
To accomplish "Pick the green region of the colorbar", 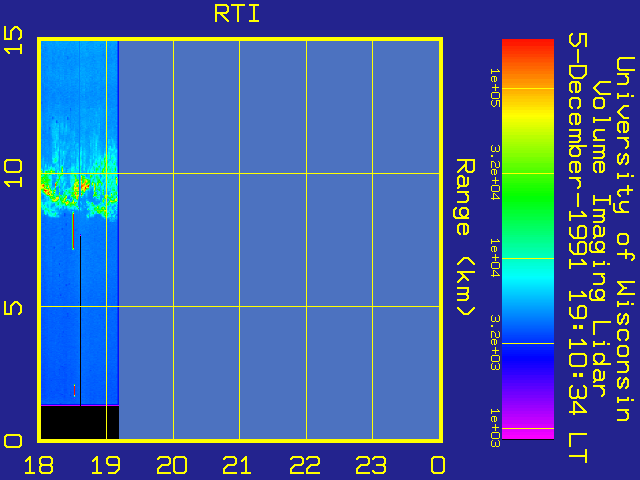I will [x=527, y=196].
